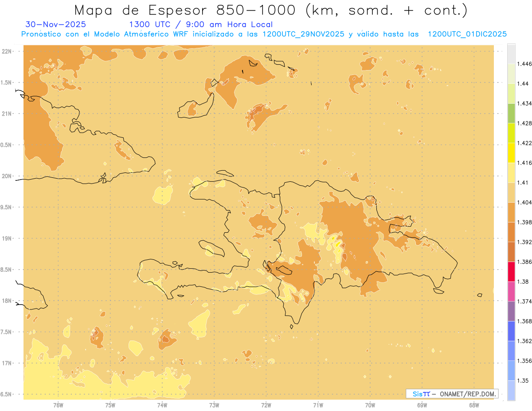Pick the yellow-green swatch between 1.422 and 1.428
The width and height of the screenshot is (532, 411).
(x=511, y=133)
